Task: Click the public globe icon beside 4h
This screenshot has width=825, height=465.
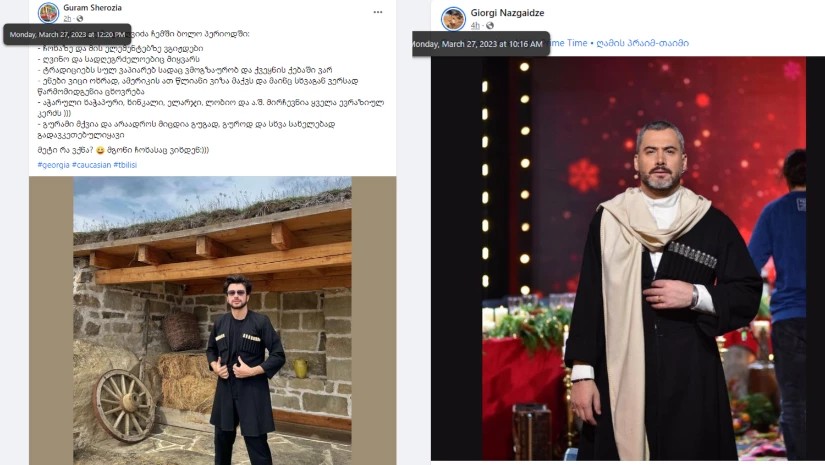Action: tap(490, 25)
